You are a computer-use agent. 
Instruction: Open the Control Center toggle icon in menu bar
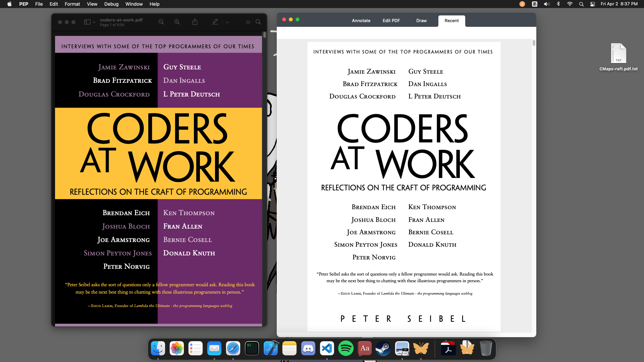pyautogui.click(x=593, y=4)
